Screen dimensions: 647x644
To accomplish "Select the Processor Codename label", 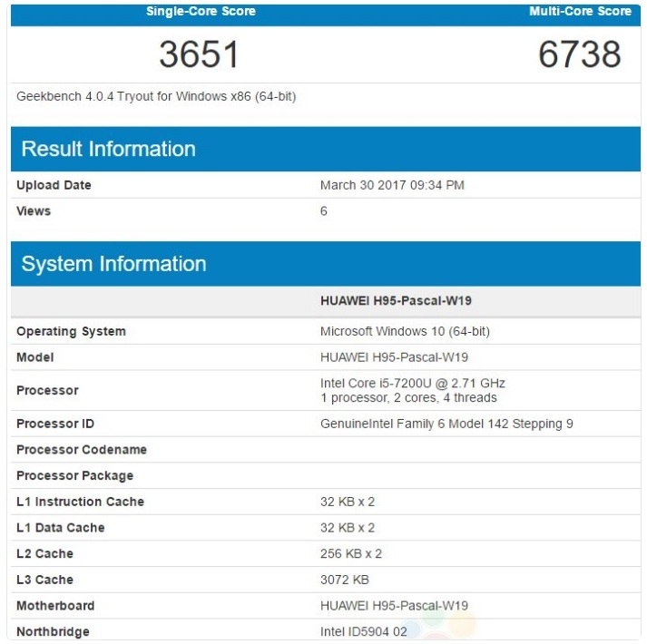I will point(82,450).
